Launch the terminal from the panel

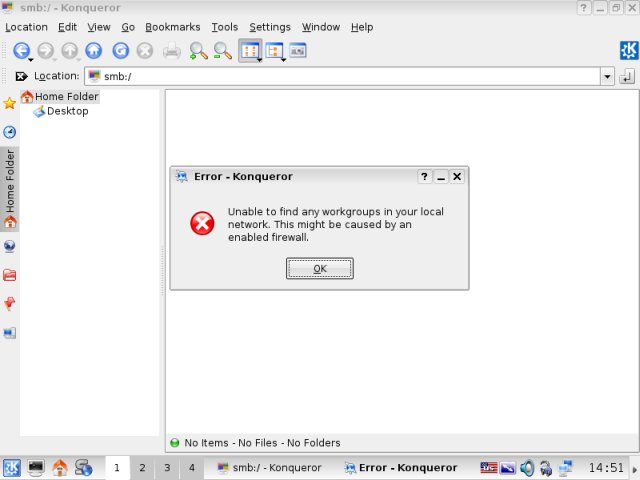point(36,467)
